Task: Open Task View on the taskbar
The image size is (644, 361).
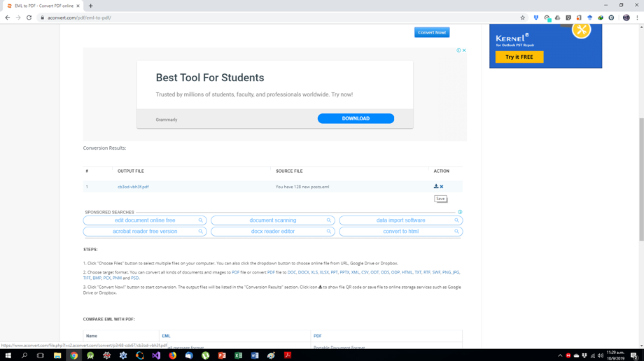Action: tap(41, 355)
